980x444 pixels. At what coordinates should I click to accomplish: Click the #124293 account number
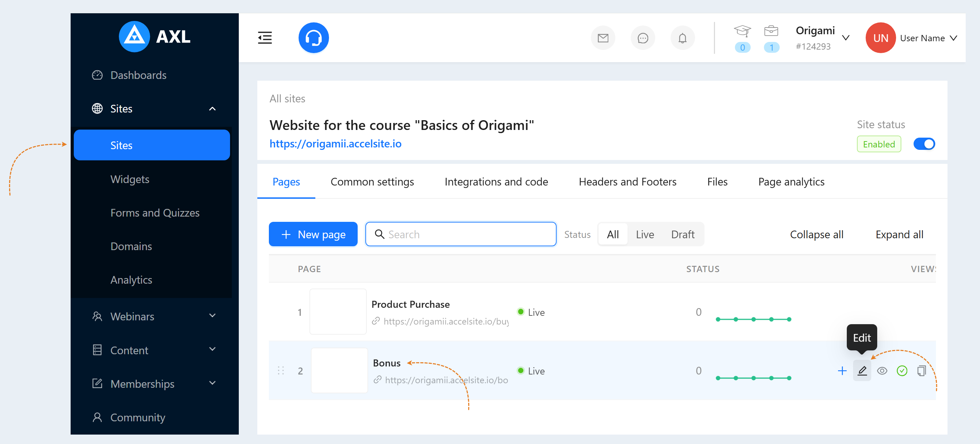[813, 46]
